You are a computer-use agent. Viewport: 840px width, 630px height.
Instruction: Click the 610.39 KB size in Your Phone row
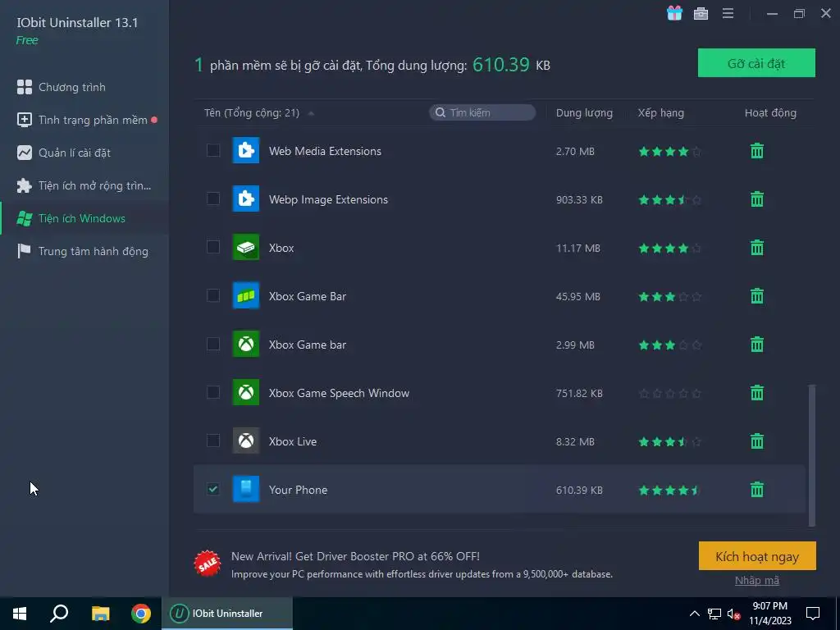click(x=579, y=491)
